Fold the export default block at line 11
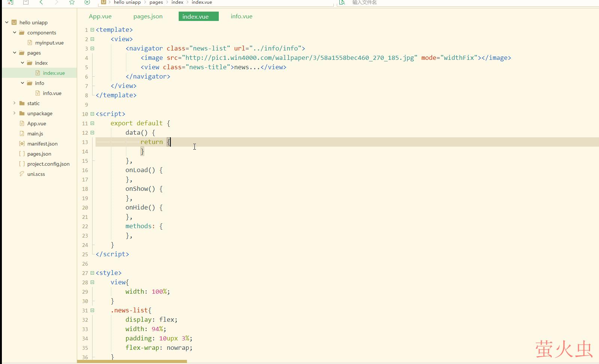The height and width of the screenshot is (364, 599). coord(92,123)
